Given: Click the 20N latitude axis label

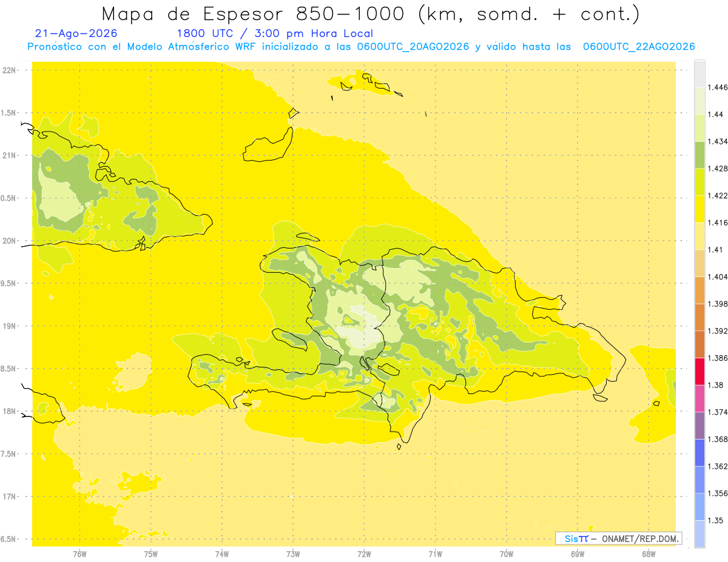Looking at the screenshot, I should [x=9, y=241].
